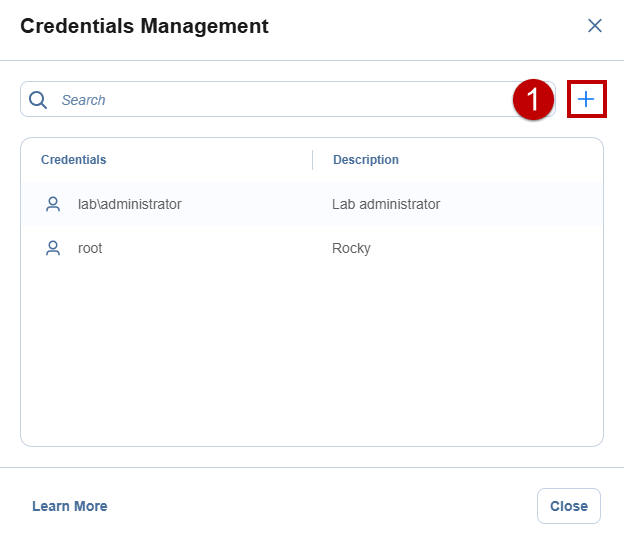Click the Close button at bottom

pyautogui.click(x=569, y=506)
